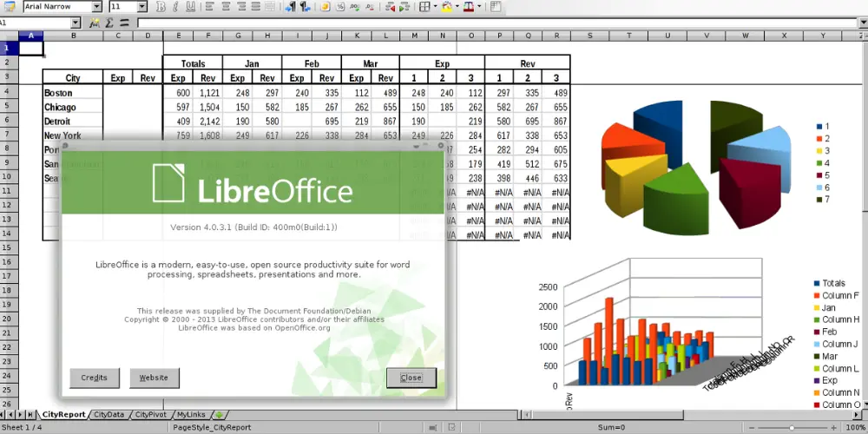Click the add new sheet icon
This screenshot has width=868, height=434.
[219, 415]
